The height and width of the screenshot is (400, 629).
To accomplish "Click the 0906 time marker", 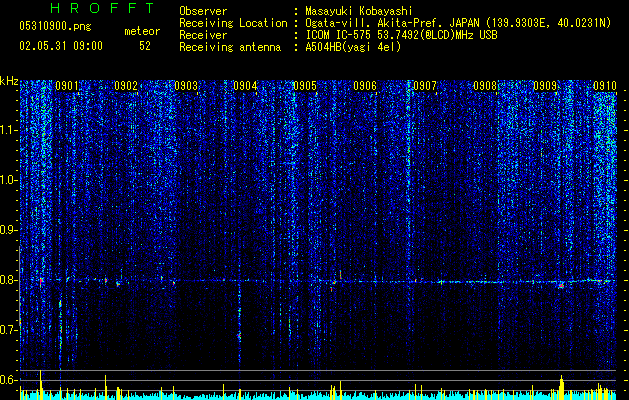I will (x=365, y=86).
